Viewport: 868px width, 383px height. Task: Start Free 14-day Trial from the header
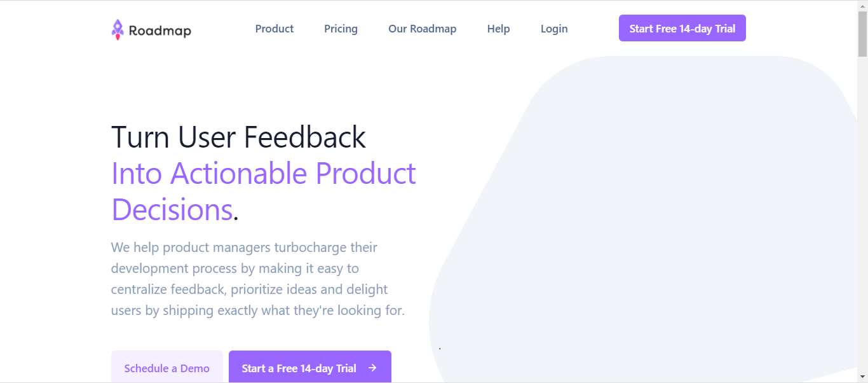[682, 28]
